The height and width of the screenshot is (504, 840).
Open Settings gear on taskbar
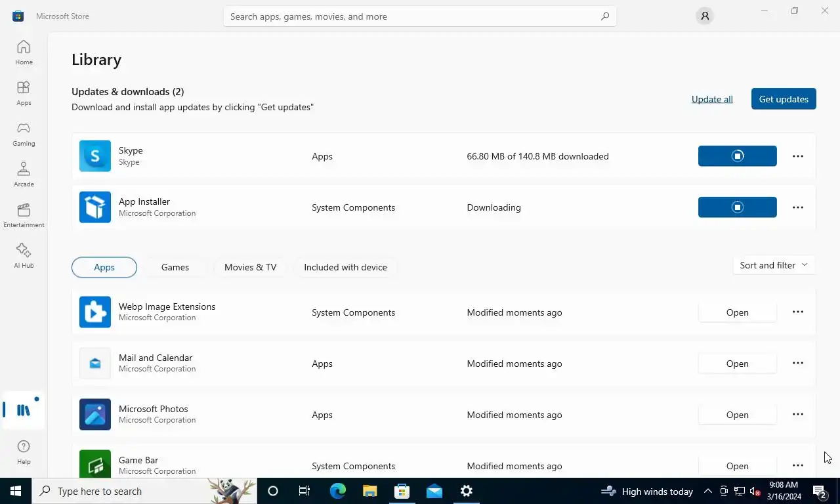(466, 491)
